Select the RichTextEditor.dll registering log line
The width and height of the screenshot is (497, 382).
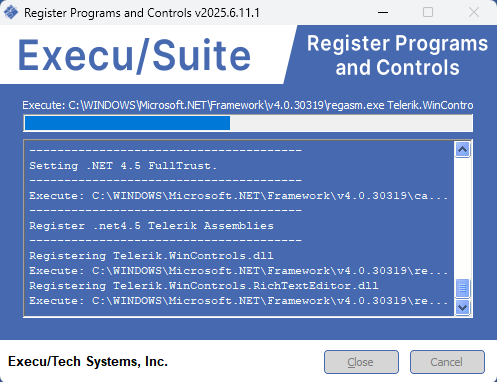pyautogui.click(x=204, y=286)
